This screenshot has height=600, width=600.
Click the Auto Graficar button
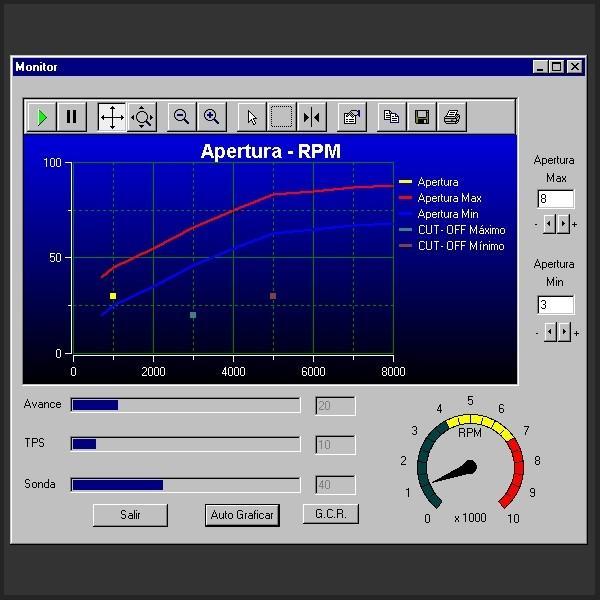242,515
